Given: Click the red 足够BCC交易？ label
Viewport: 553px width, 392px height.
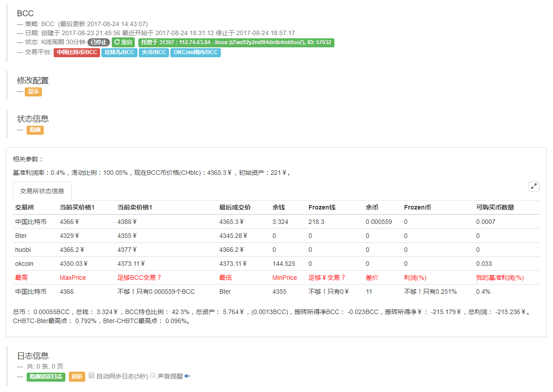Looking at the screenshot, I should coord(139,278).
